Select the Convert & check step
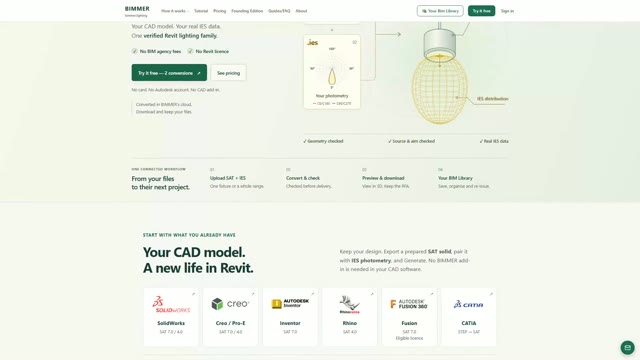Image resolution: width=640 pixels, height=360 pixels. click(x=309, y=178)
